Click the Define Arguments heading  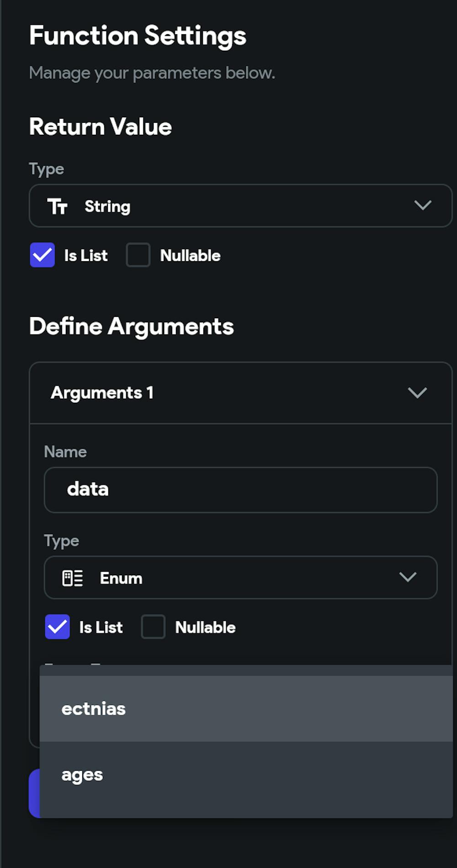(x=132, y=326)
